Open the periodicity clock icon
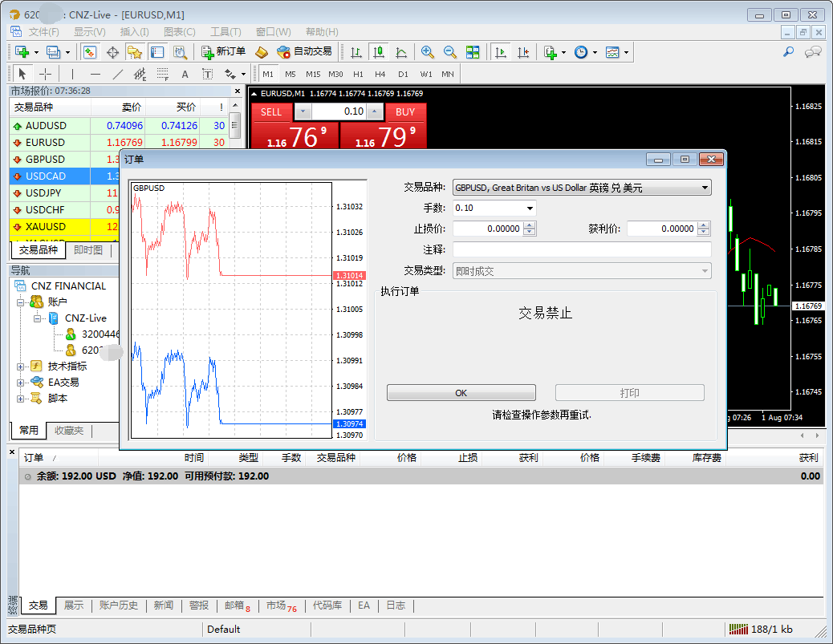The height and width of the screenshot is (644, 833). pos(581,52)
